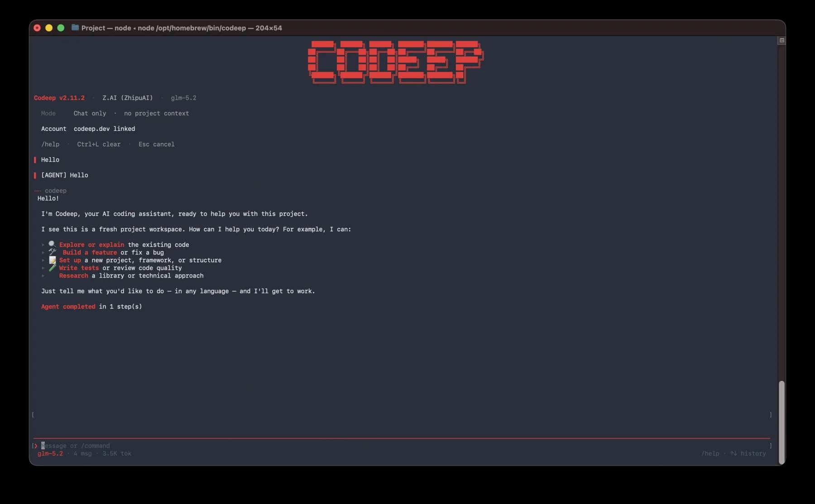Click the line starting I'm Codeep
This screenshot has width=815, height=504.
(174, 214)
